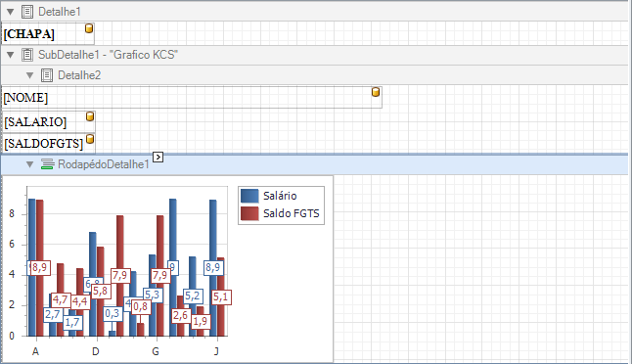Select the Detalhe2 band header text
The width and height of the screenshot is (632, 364).
tap(79, 75)
